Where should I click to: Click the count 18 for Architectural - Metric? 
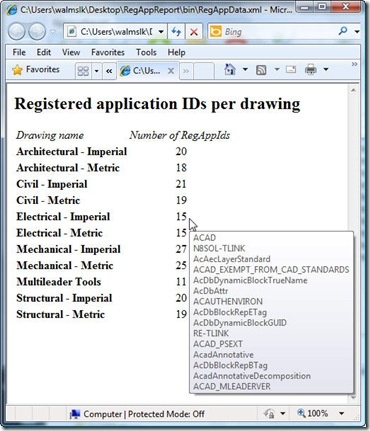pyautogui.click(x=181, y=168)
